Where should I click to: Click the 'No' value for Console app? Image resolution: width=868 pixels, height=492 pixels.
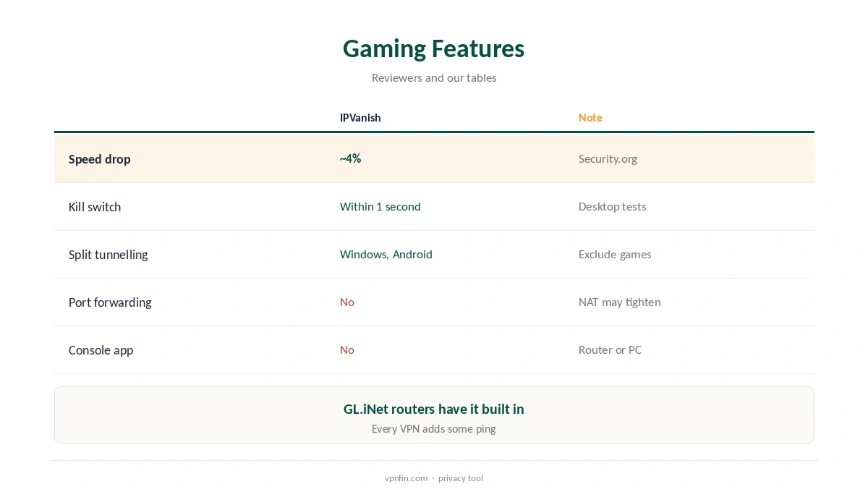pos(347,349)
